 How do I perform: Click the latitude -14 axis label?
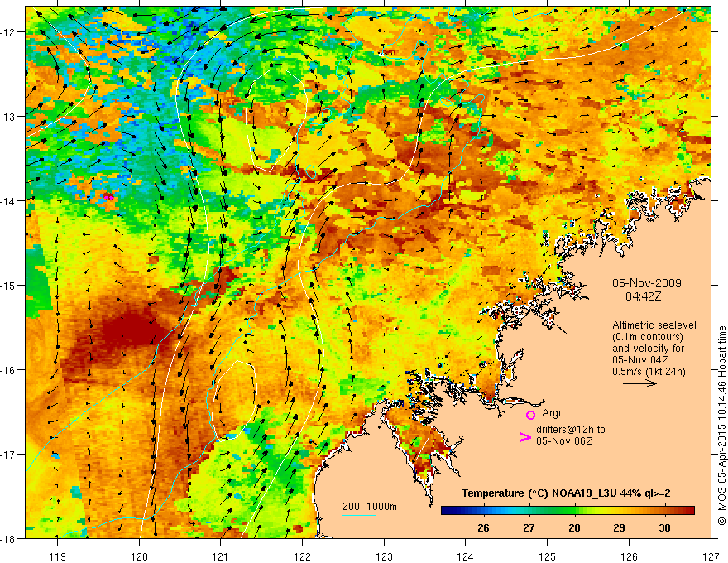click(9, 201)
